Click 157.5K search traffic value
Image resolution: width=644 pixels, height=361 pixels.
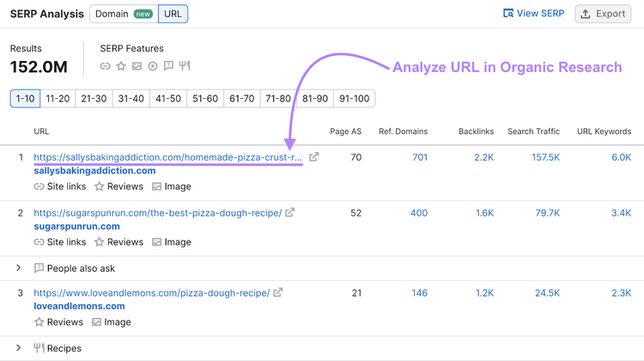point(545,157)
